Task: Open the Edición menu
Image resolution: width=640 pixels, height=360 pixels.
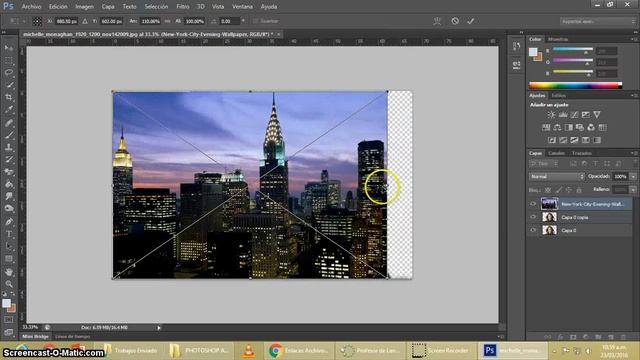Action: (58, 7)
